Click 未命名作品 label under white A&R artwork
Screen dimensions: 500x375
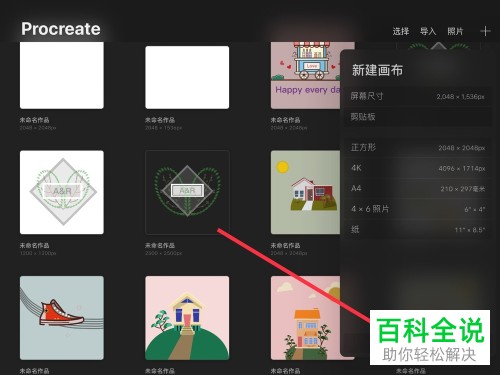34,245
